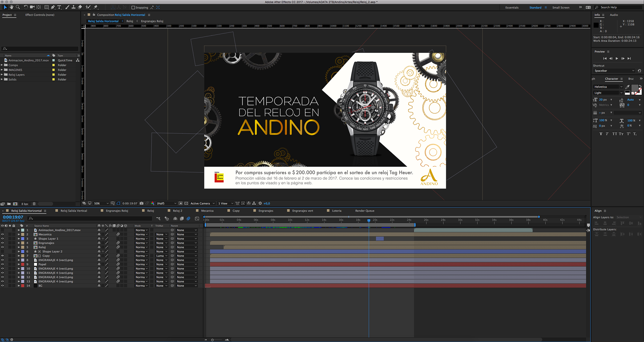Click the Draft 3D timeline icon
644x342 pixels.
(x=167, y=218)
